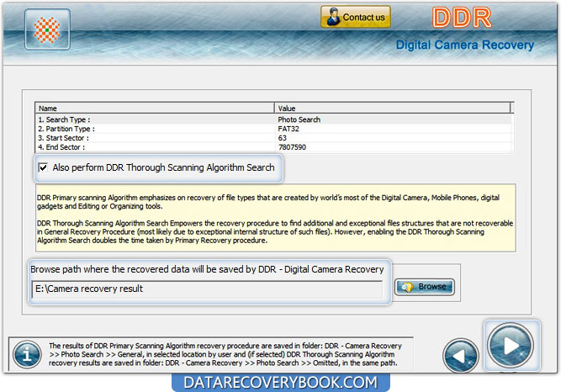Select the '2. Partition Type :' row
The width and height of the screenshot is (561, 392).
pyautogui.click(x=274, y=129)
